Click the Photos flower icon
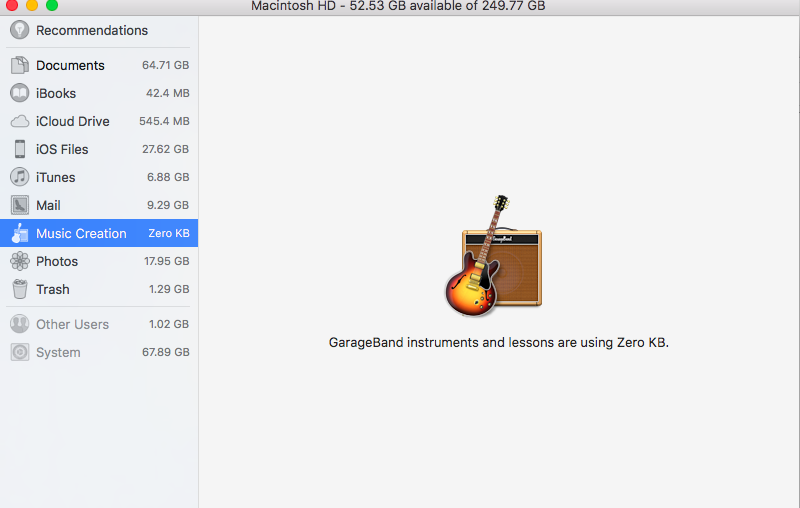This screenshot has width=800, height=508. click(19, 261)
